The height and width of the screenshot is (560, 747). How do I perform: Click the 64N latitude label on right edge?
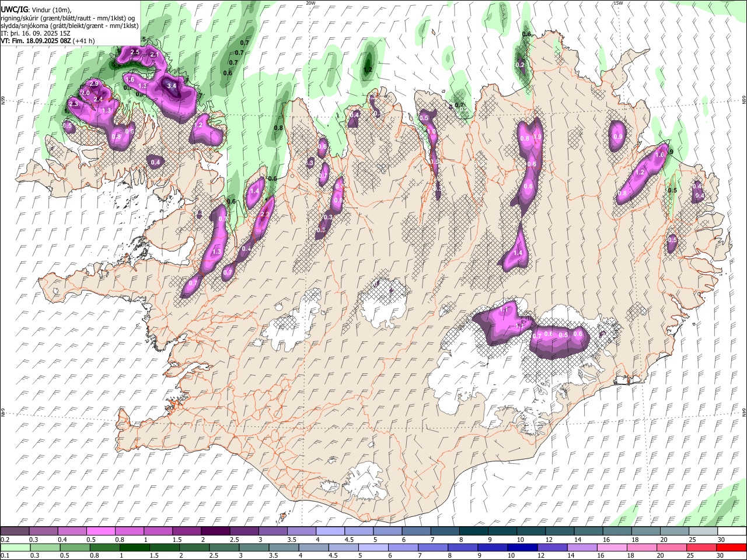tap(744, 412)
